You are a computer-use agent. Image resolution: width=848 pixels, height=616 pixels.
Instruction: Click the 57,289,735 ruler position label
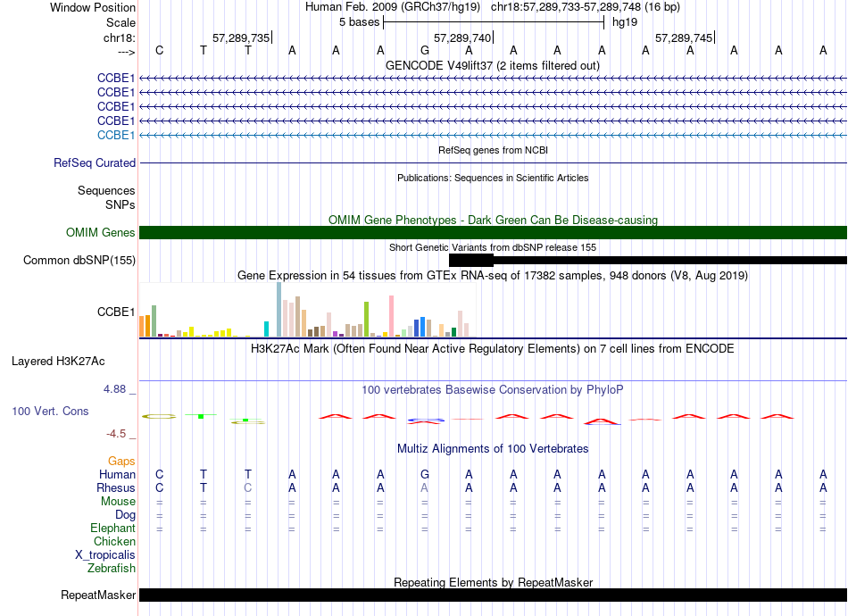[x=241, y=37]
